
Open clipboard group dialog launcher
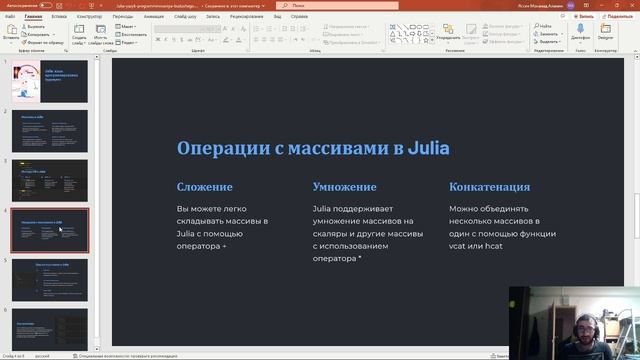[66, 51]
